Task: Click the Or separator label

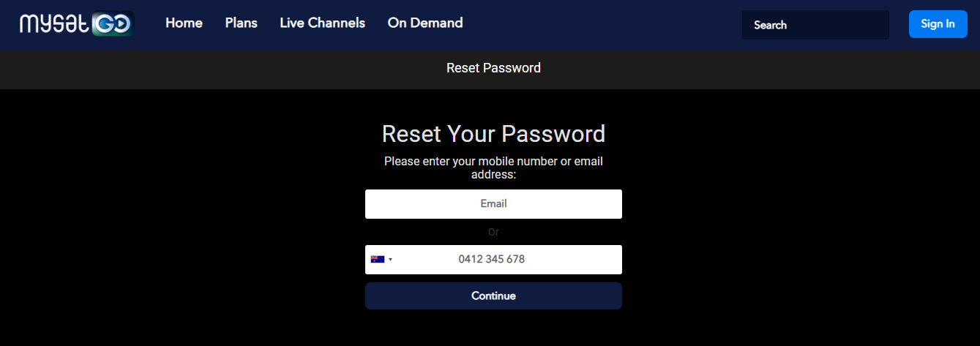Action: pyautogui.click(x=493, y=232)
